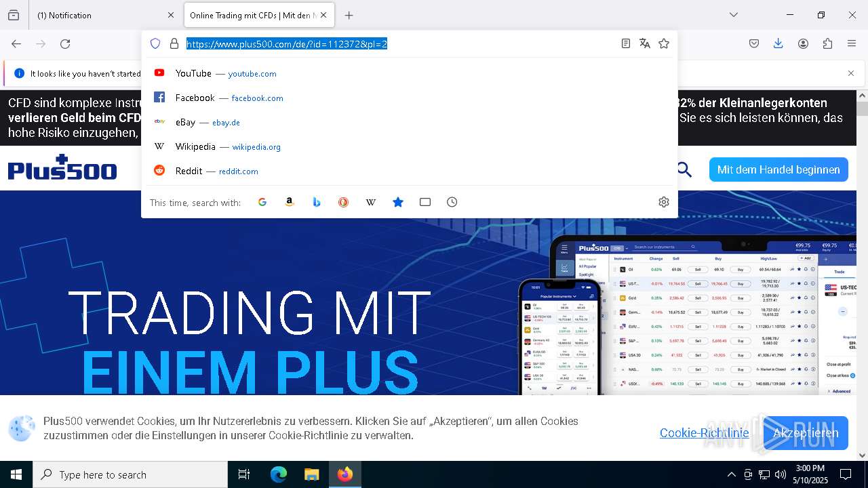Open the Extensions puzzle icon
868x488 pixels.
coord(827,43)
